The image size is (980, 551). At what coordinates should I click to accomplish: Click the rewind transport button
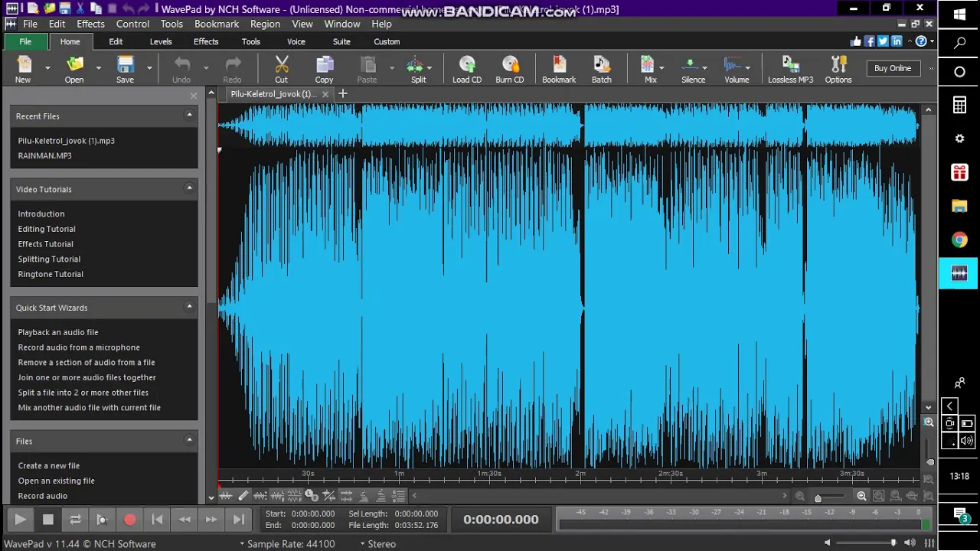tap(185, 520)
